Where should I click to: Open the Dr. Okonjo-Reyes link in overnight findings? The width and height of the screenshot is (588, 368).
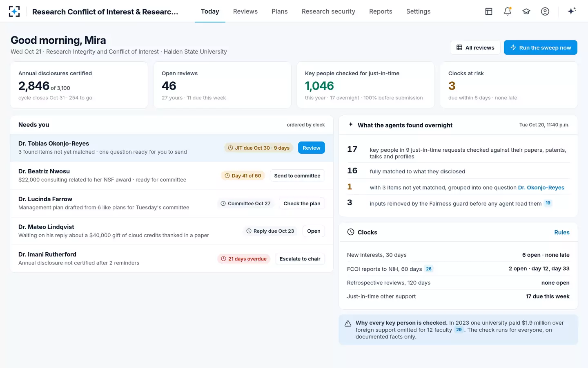pos(541,188)
